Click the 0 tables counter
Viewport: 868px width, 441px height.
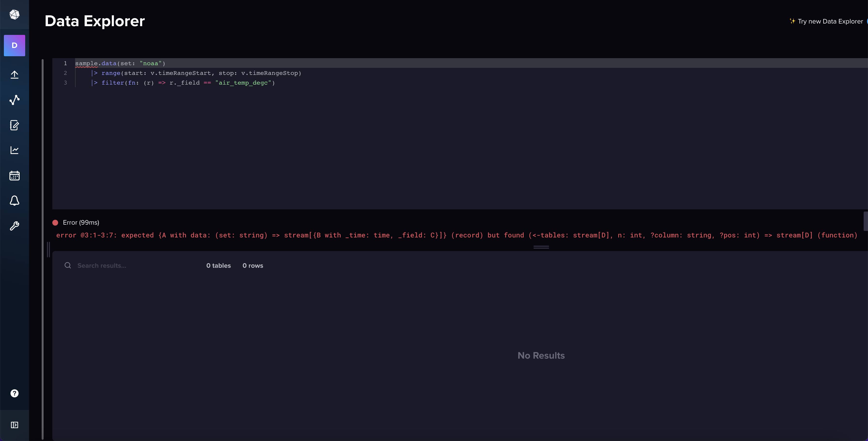point(218,265)
